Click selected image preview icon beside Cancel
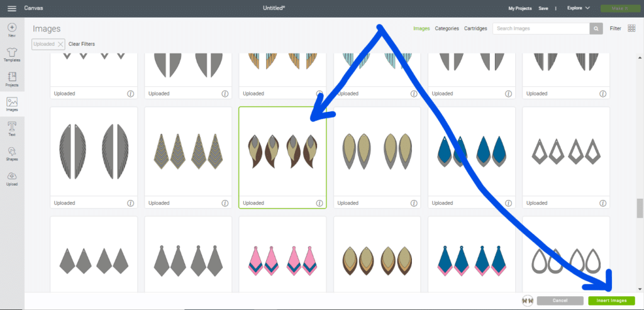Image resolution: width=644 pixels, height=310 pixels. click(x=527, y=301)
